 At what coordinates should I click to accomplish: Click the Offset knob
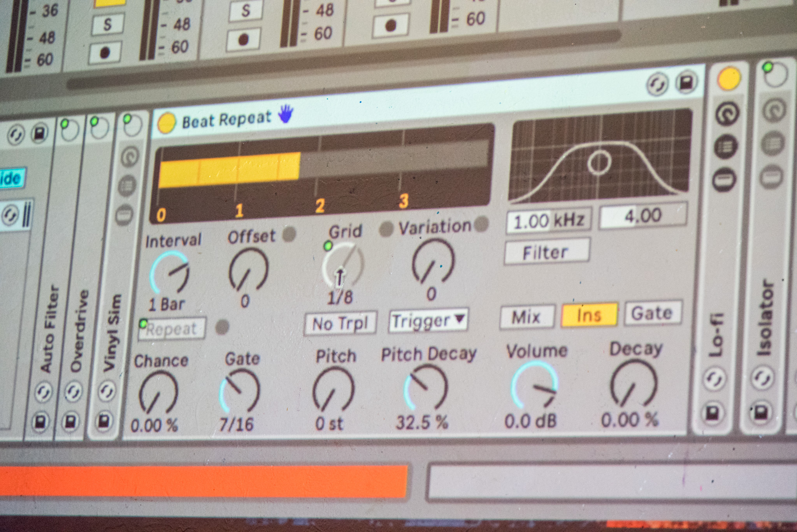pos(249,269)
